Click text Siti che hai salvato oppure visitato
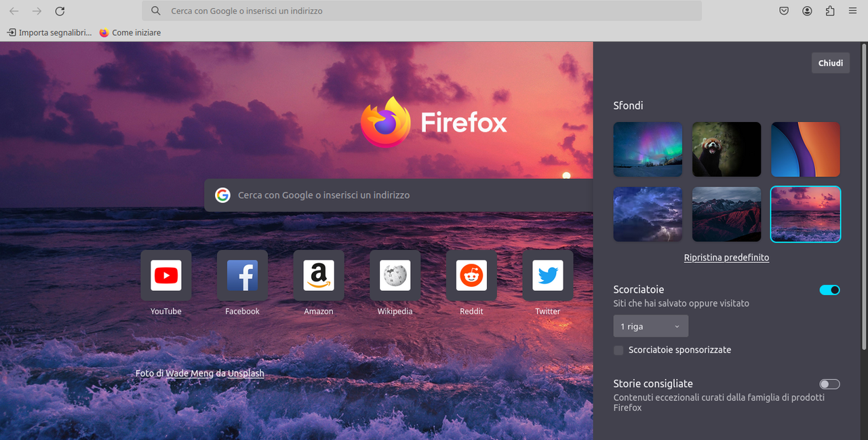868x440 pixels. (x=682, y=304)
